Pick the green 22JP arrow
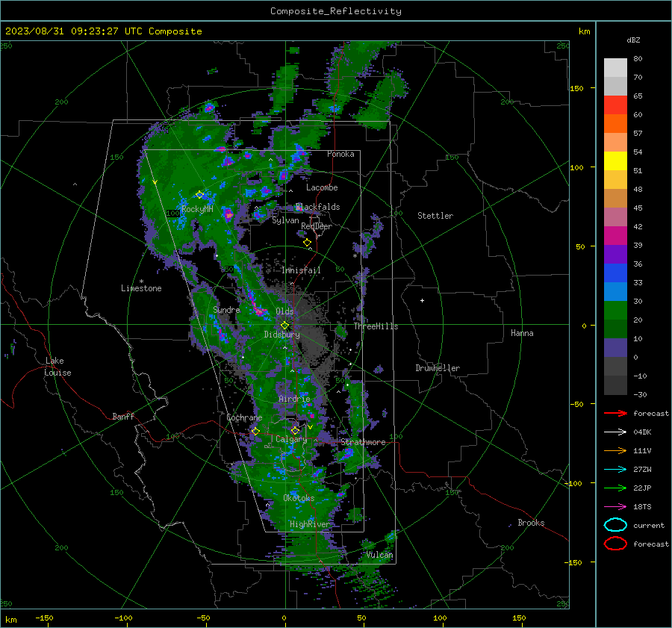 coord(615,488)
